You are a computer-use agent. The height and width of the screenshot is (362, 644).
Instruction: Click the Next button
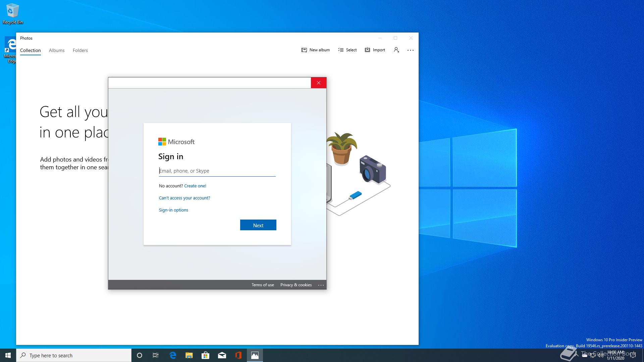pyautogui.click(x=258, y=225)
